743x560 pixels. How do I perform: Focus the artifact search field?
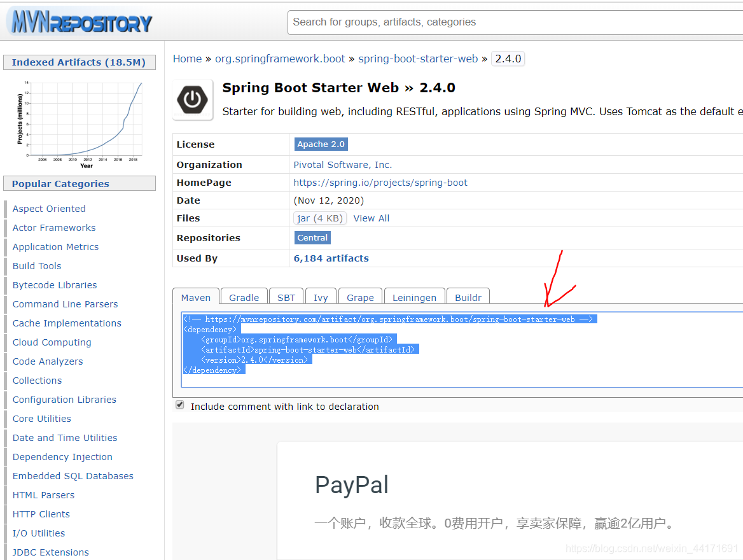(515, 22)
